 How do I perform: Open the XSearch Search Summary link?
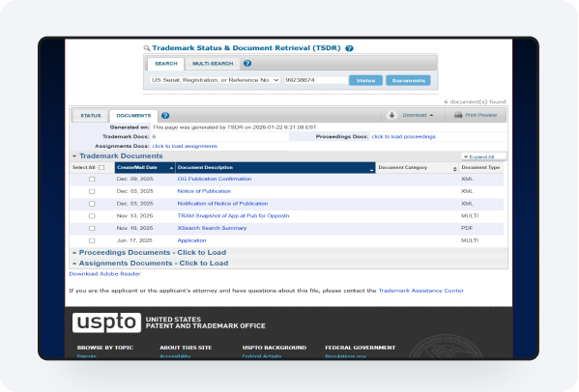click(x=212, y=228)
